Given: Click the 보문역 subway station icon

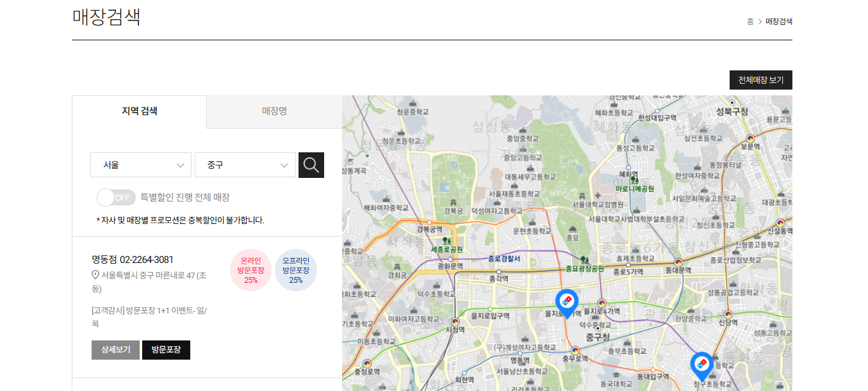Looking at the screenshot, I should pyautogui.click(x=750, y=138).
